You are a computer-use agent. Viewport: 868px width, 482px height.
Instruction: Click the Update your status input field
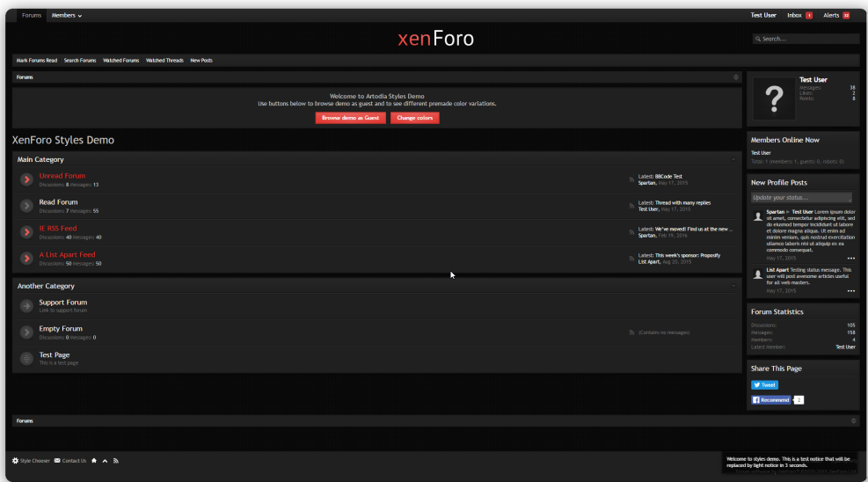[x=801, y=198]
